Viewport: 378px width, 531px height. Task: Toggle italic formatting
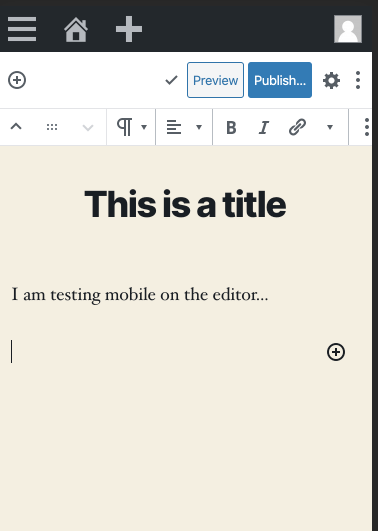coord(264,128)
